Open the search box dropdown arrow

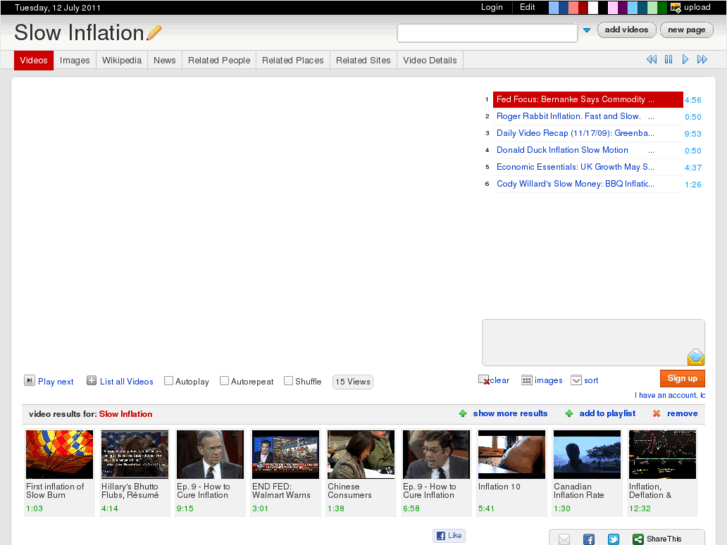586,31
